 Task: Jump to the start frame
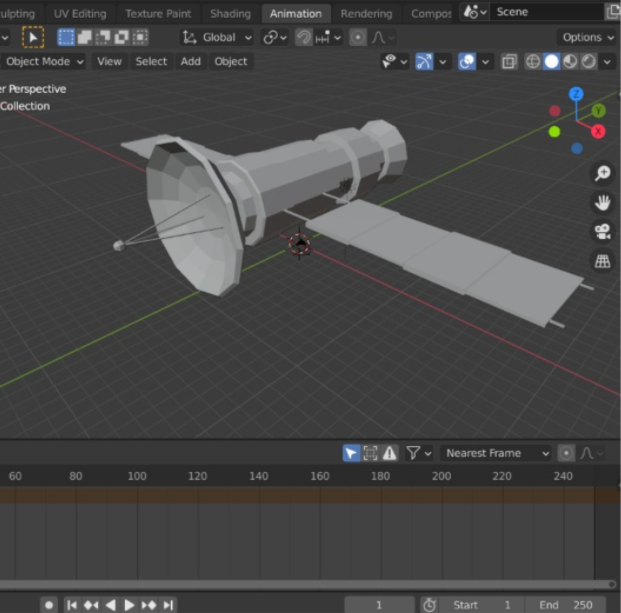pos(72,605)
